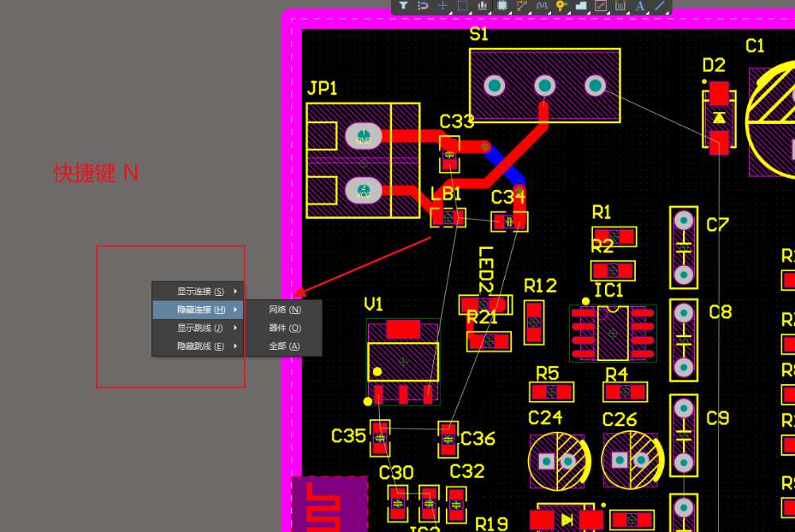Expand the 显示跳线 (J) submenu arrow
The height and width of the screenshot is (532, 795).
235,328
